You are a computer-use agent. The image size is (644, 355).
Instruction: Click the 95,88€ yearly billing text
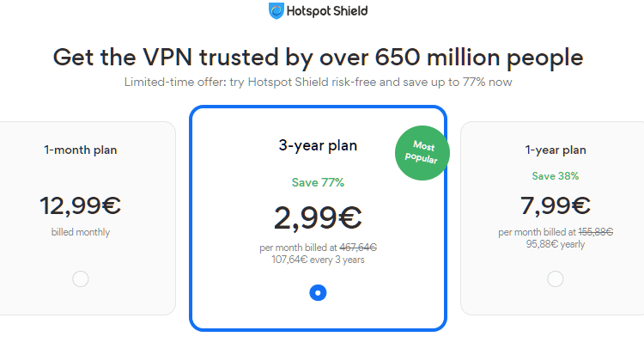tap(556, 244)
